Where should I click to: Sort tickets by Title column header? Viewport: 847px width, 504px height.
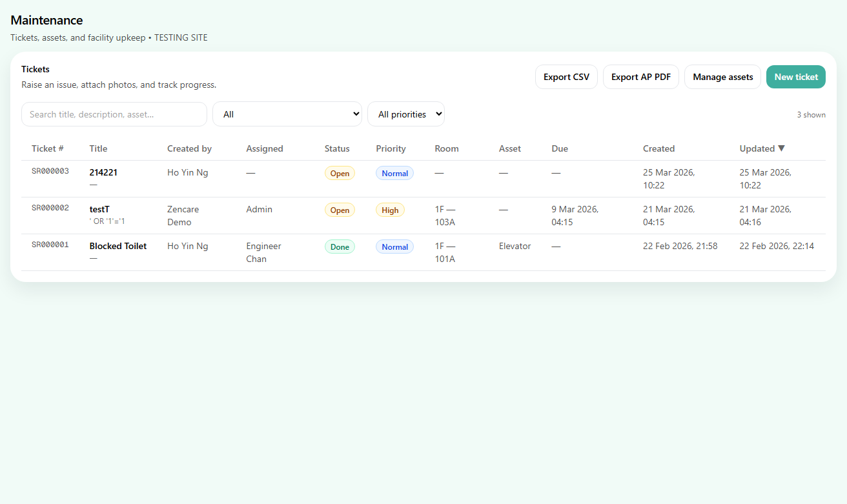click(x=98, y=148)
